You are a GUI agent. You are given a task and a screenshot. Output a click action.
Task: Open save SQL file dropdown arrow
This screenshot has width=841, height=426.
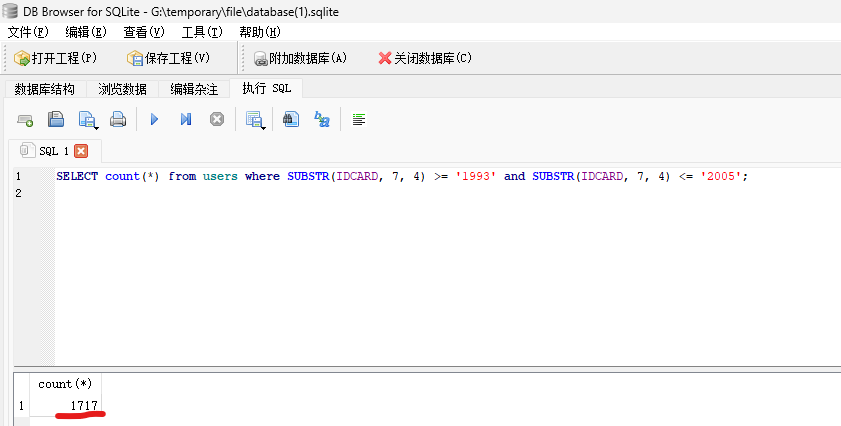pos(97,128)
